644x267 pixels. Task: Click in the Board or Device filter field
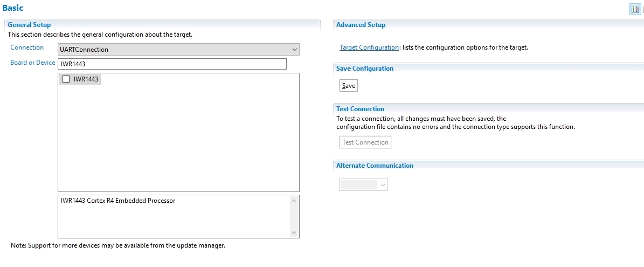tap(172, 64)
